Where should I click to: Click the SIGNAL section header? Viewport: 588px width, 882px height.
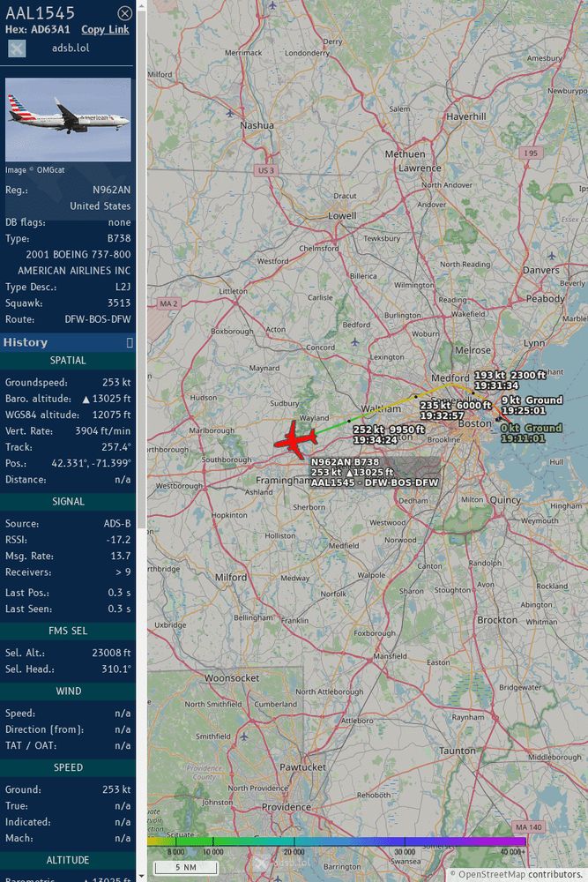[68, 502]
